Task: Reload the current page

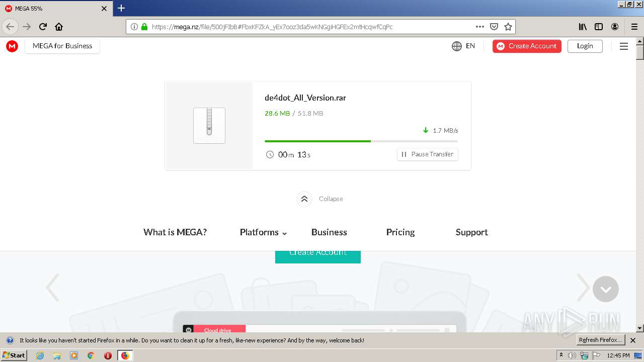Action: [43, 27]
